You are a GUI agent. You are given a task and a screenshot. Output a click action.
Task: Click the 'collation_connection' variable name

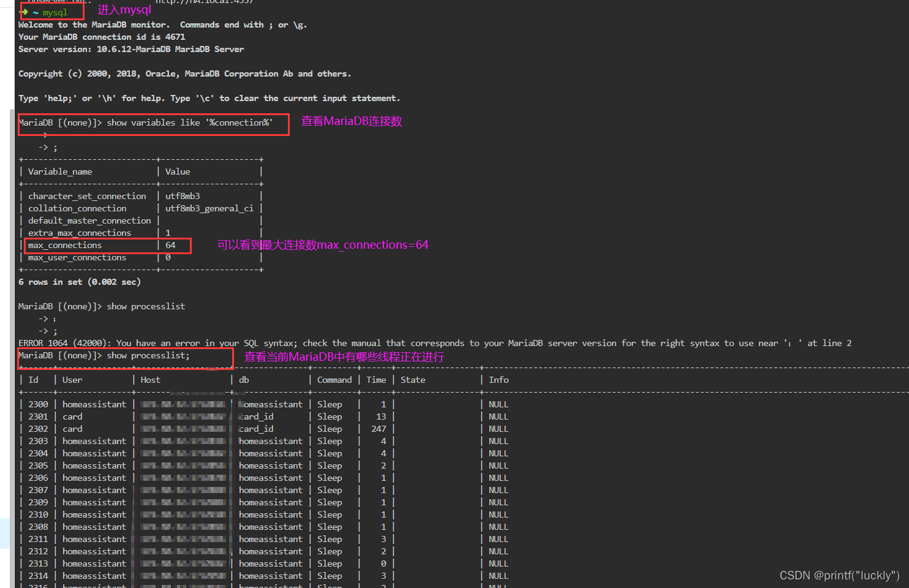tap(77, 208)
